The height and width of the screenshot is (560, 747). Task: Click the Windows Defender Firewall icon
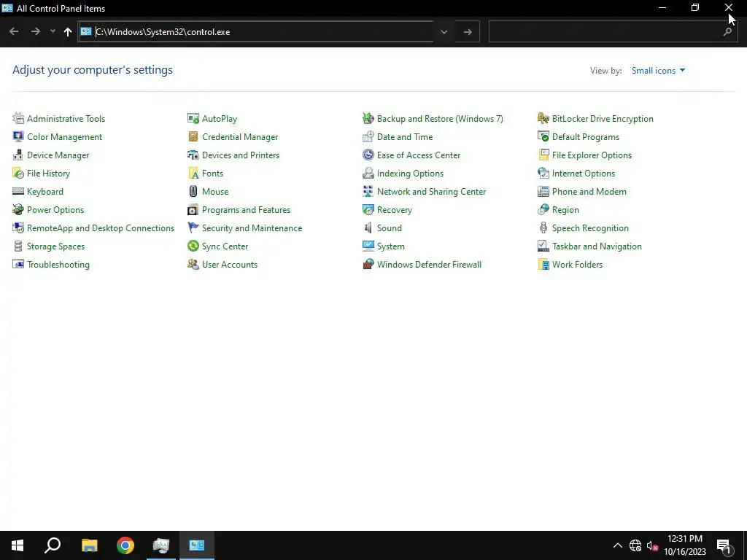[368, 264]
